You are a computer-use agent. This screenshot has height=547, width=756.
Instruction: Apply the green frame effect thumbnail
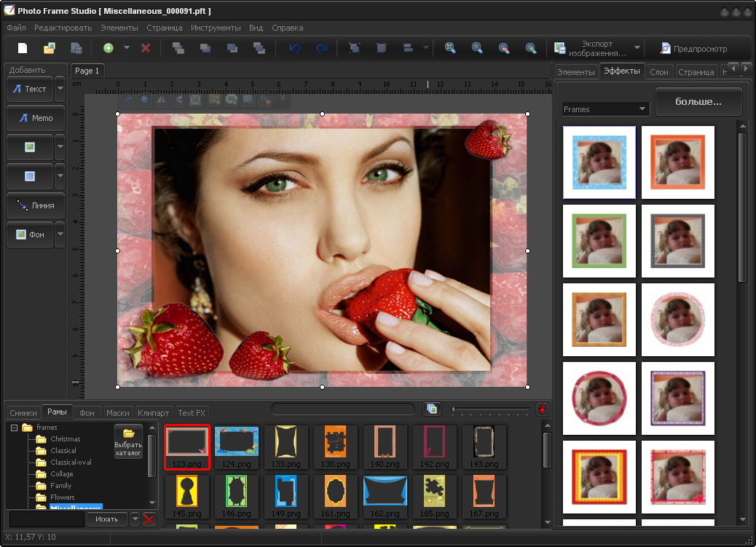(599, 240)
